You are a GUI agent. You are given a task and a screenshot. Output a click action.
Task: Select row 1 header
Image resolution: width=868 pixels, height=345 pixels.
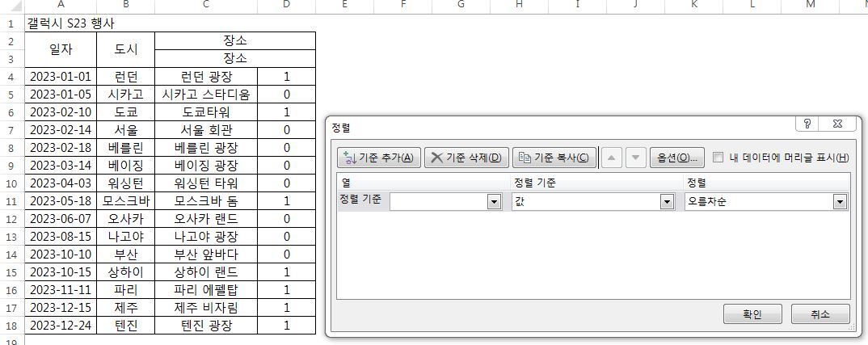[11, 23]
